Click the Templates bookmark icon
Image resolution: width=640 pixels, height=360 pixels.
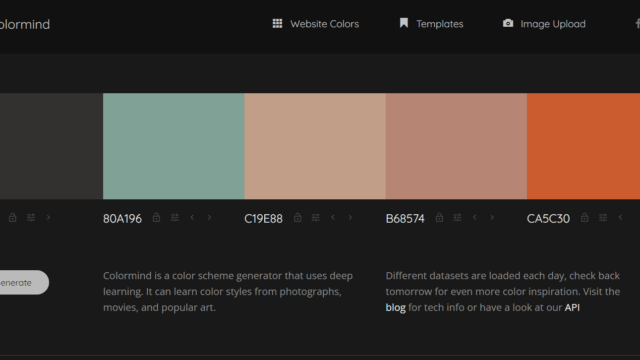(x=404, y=23)
